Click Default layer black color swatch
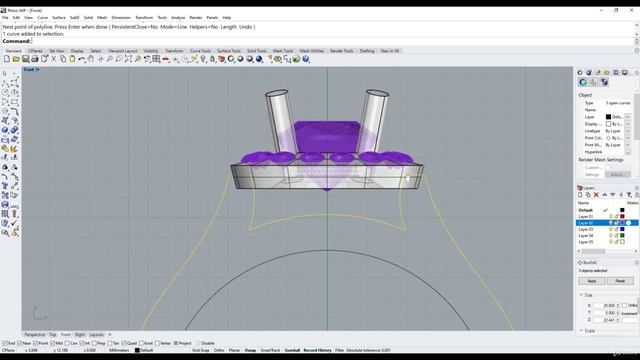Screen dimensions: 640x360 [x=622, y=210]
